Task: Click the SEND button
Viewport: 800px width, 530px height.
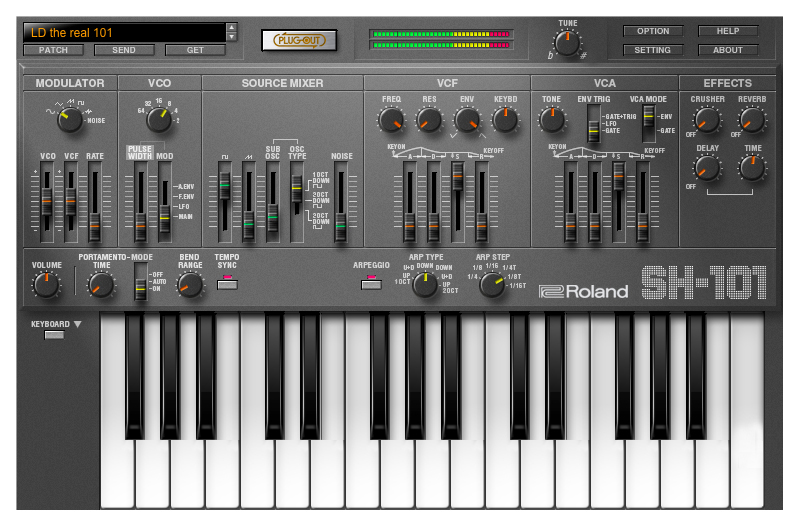Action: tap(124, 50)
